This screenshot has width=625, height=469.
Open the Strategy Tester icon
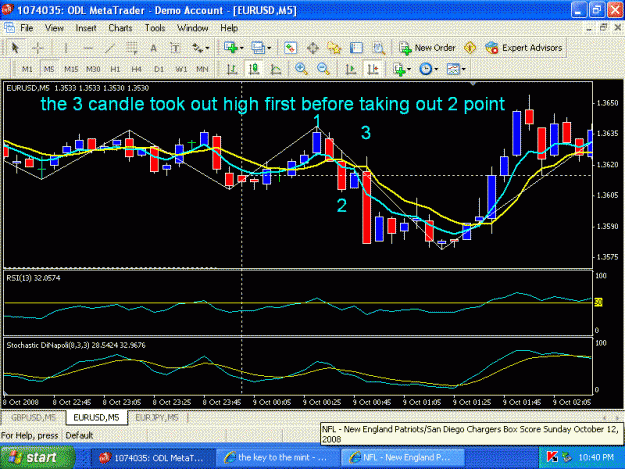(378, 48)
